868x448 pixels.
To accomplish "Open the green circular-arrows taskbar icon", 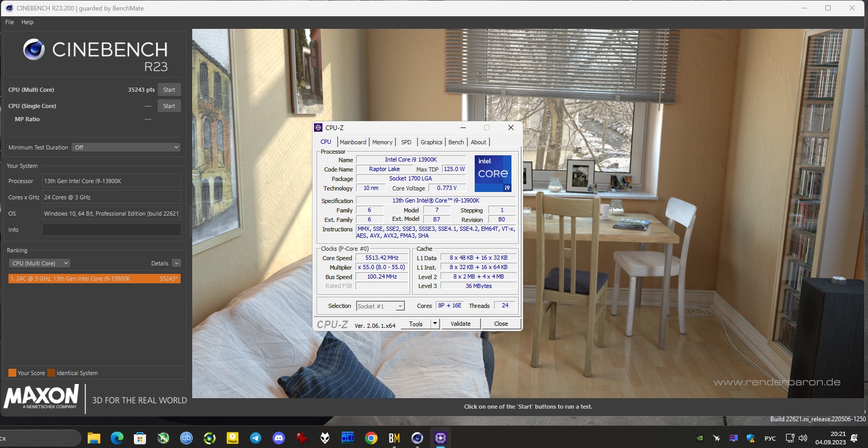I will point(210,438).
